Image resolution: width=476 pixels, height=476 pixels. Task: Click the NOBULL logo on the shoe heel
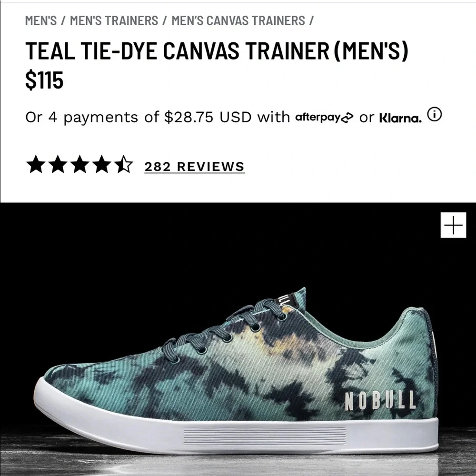pos(380,400)
